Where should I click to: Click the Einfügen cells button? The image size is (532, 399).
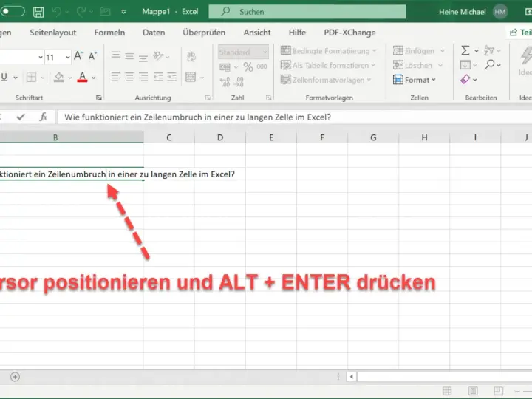coord(414,51)
